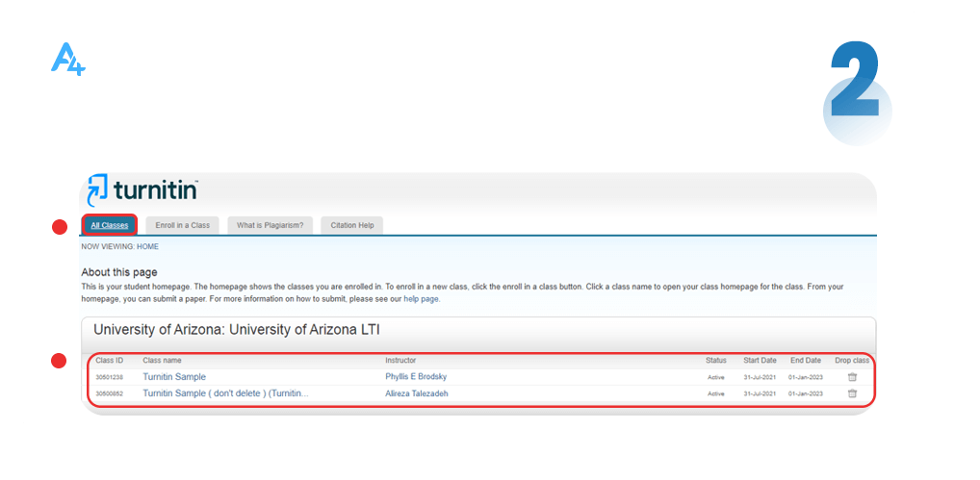Click the Start Date column header
Viewport: 980px width, 480px height.
coord(760,360)
